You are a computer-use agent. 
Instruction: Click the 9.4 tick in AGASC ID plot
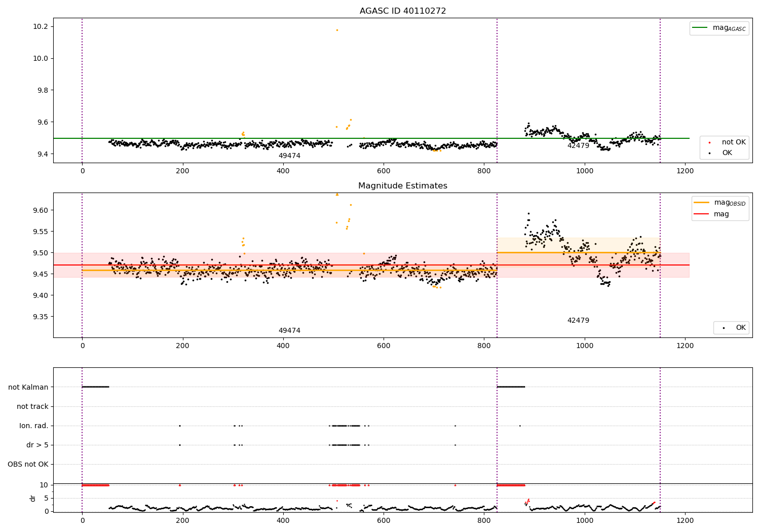[x=42, y=155]
